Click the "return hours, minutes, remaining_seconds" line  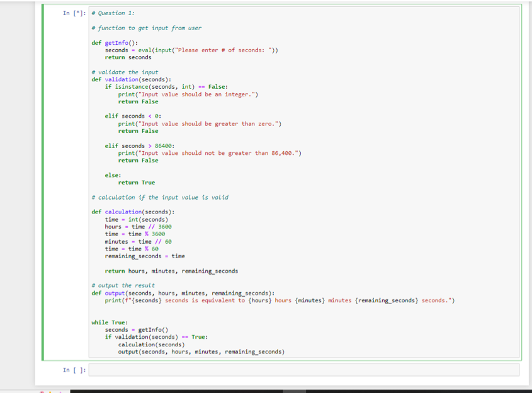(171, 271)
